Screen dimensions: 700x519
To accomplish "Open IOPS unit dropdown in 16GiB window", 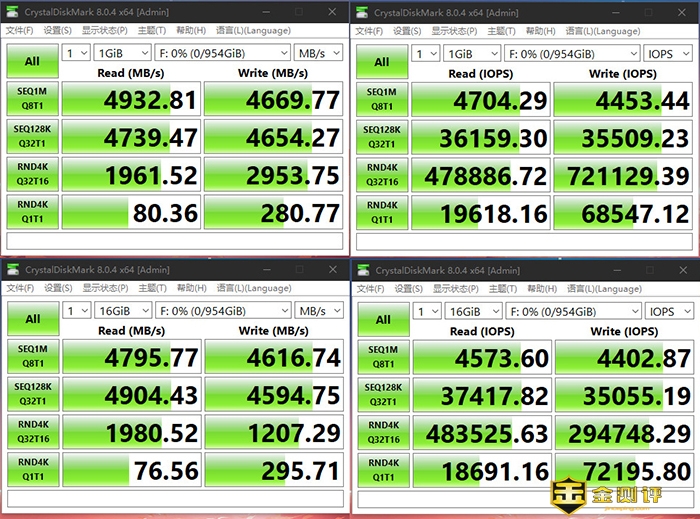I will pos(669,311).
